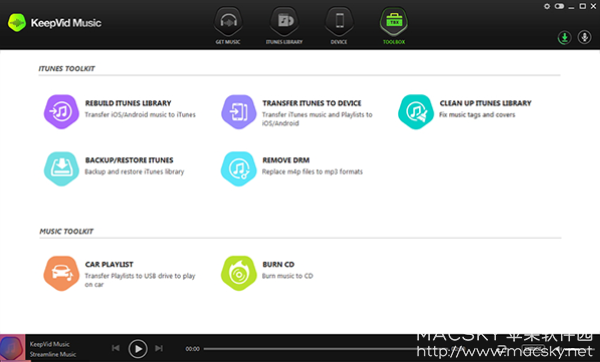Open BACKUP/RESTORE ITUNES title
The height and width of the screenshot is (362, 600).
coord(129,160)
